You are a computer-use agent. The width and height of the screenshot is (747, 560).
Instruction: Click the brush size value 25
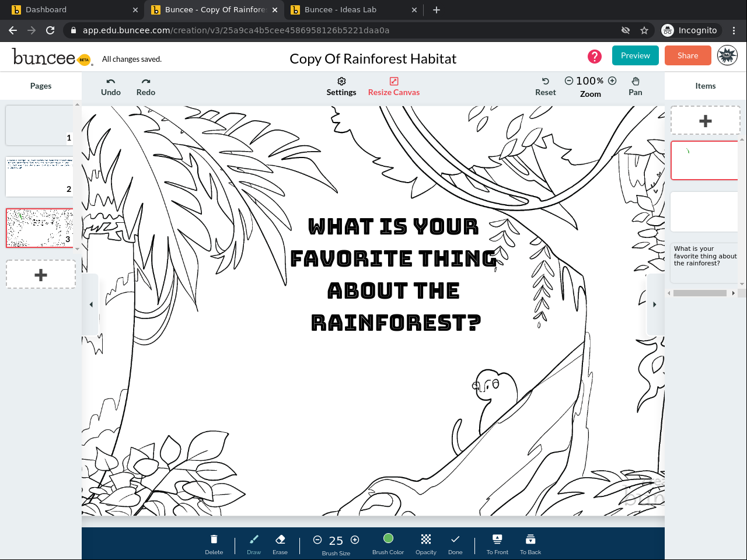coord(336,541)
